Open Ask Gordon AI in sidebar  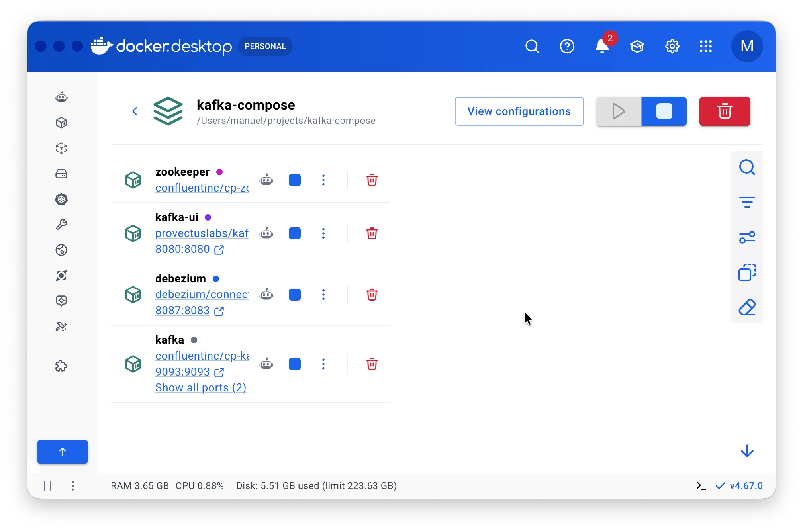[61, 97]
